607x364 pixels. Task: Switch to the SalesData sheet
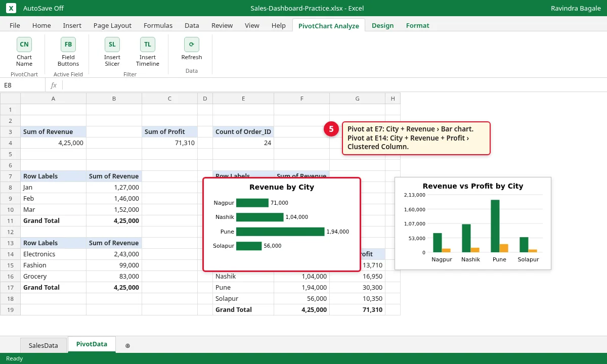click(44, 345)
